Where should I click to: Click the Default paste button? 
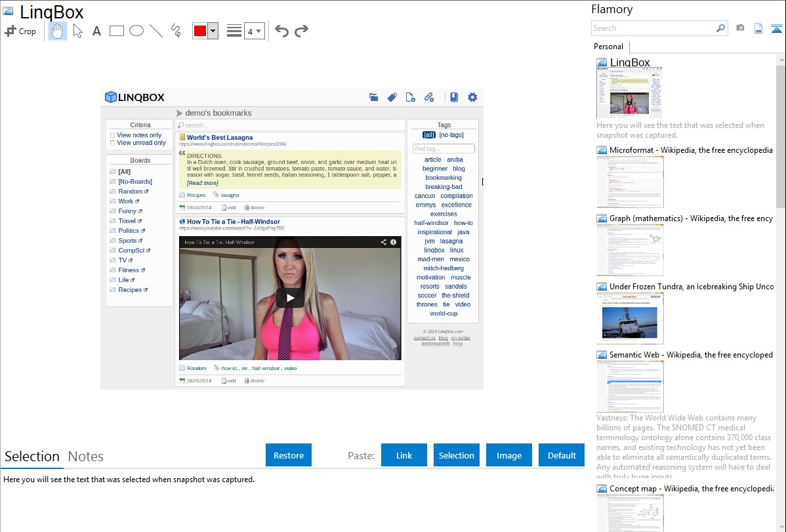[x=562, y=455]
